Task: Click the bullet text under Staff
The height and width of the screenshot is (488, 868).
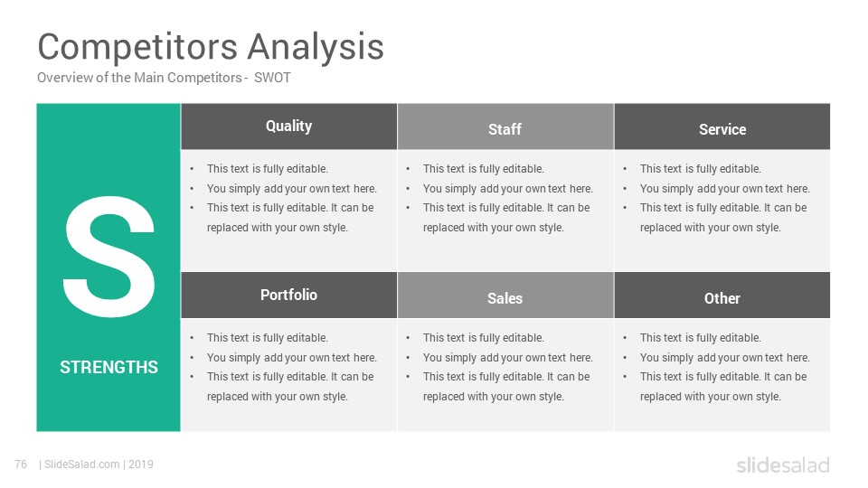Action: click(x=499, y=198)
